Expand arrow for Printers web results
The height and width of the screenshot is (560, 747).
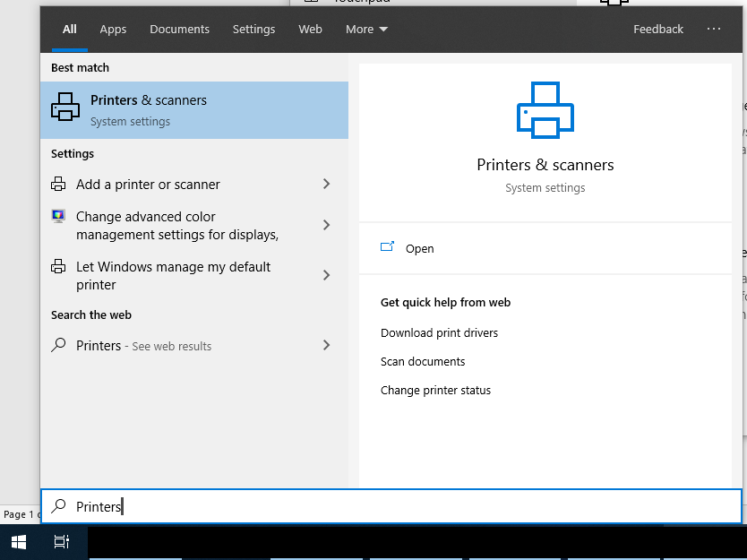326,345
